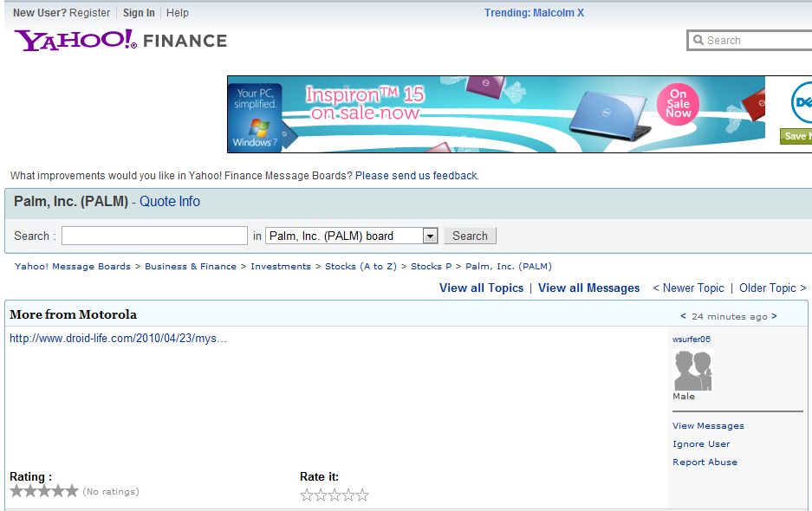The width and height of the screenshot is (812, 511).
Task: Go to View all Topics
Action: point(481,288)
